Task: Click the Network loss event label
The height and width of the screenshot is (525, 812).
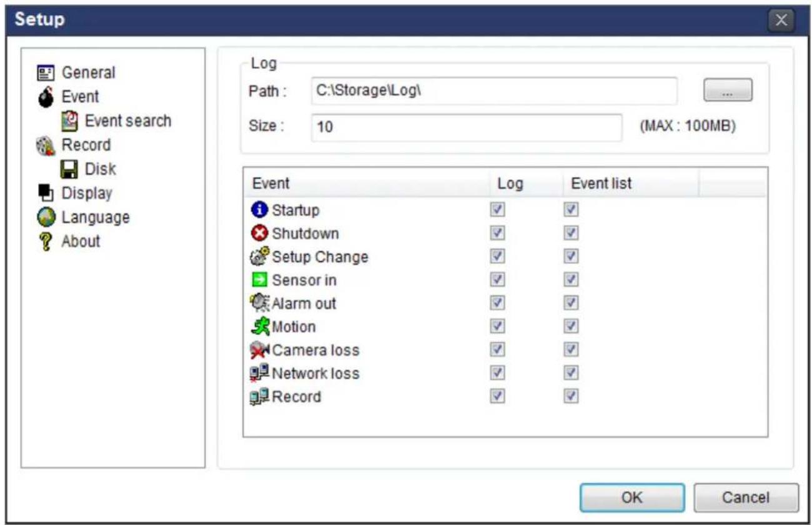Action: coord(315,373)
